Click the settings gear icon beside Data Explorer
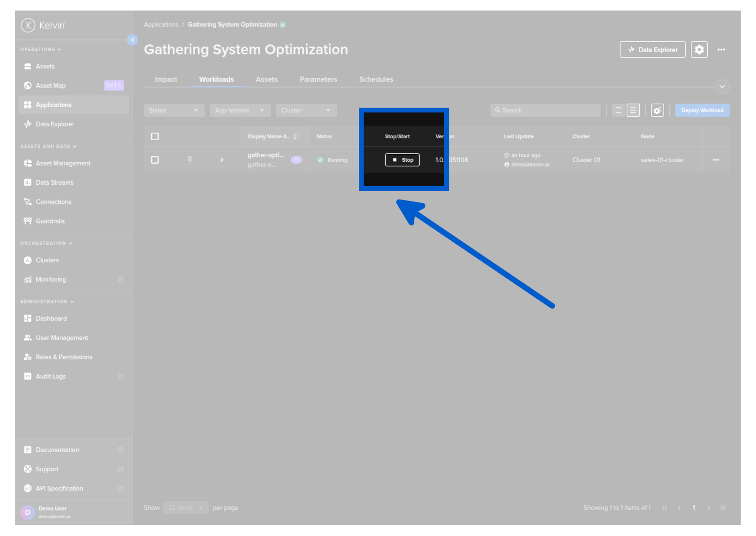The width and height of the screenshot is (756, 536). tap(699, 50)
